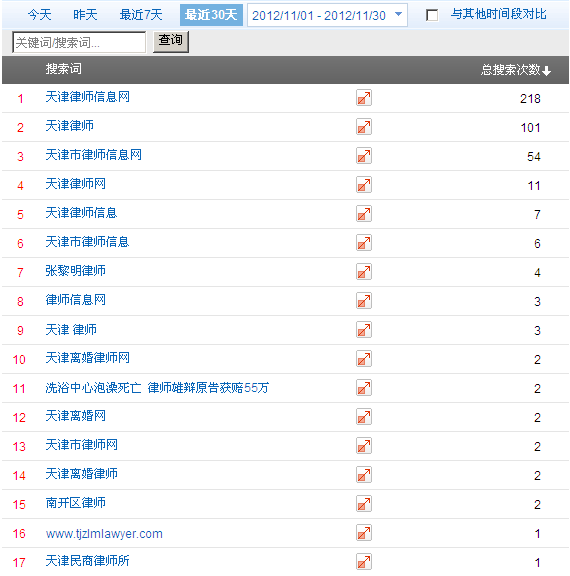Click trend icon for 天津离婚网 row

click(x=364, y=417)
